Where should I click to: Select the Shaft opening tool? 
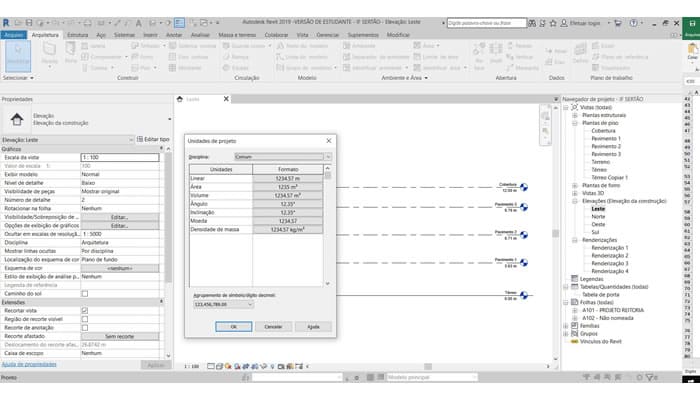[496, 55]
